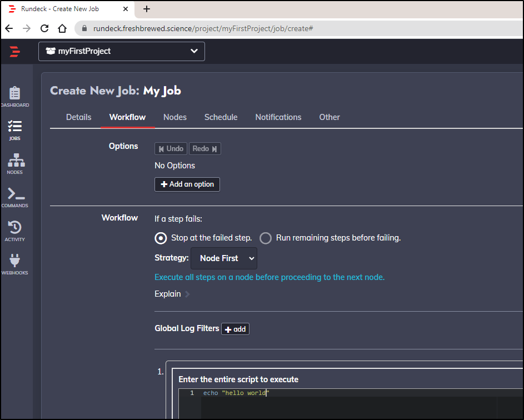Switch to the Other tab
The height and width of the screenshot is (420, 524).
click(x=330, y=117)
